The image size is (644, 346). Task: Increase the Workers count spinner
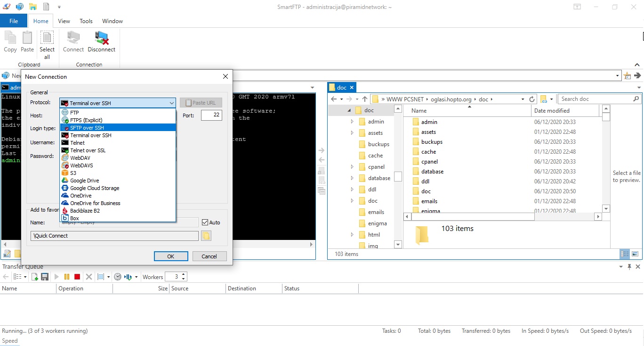[x=184, y=274]
